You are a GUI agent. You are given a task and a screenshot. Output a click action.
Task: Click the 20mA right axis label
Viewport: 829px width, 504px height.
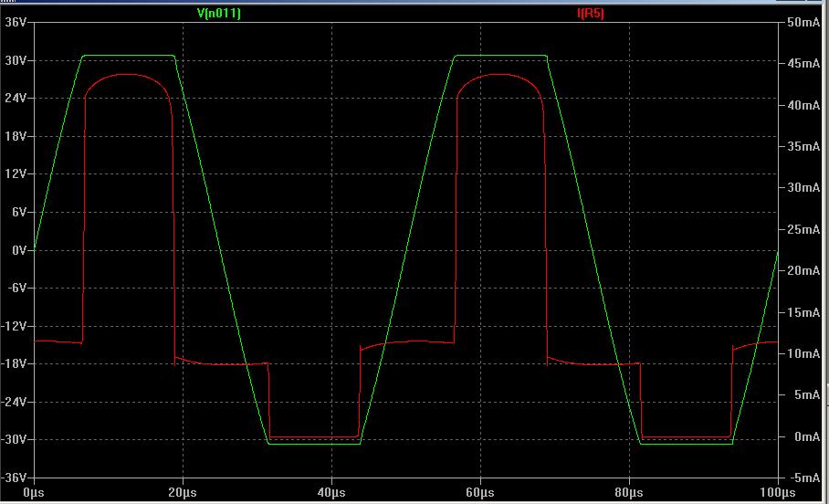(803, 271)
